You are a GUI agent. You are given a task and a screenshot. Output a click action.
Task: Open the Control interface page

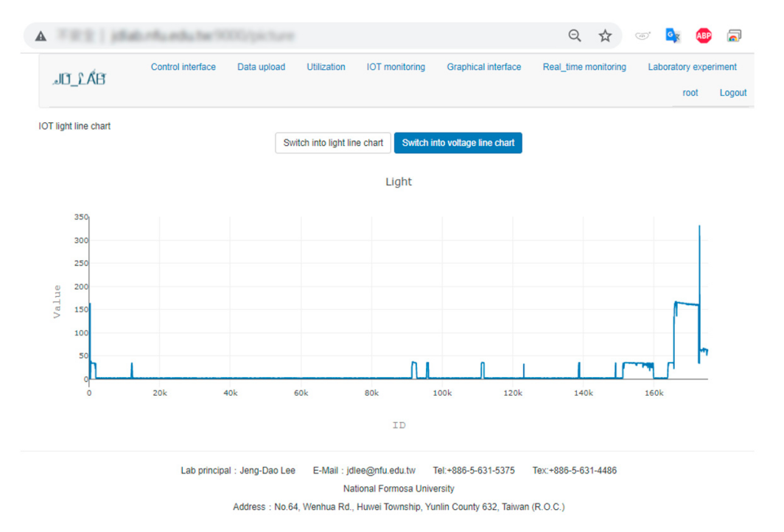coord(183,67)
